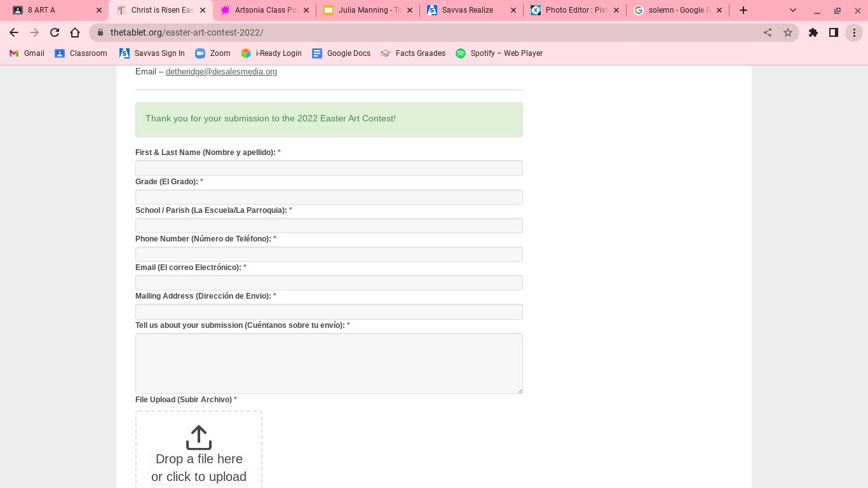Open the Extensions puzzle icon
This screenshot has height=488, width=868.
pos(813,32)
